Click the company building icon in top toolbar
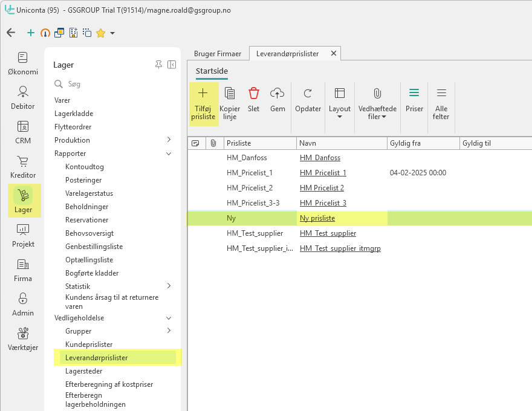This screenshot has width=532, height=411. tap(73, 33)
